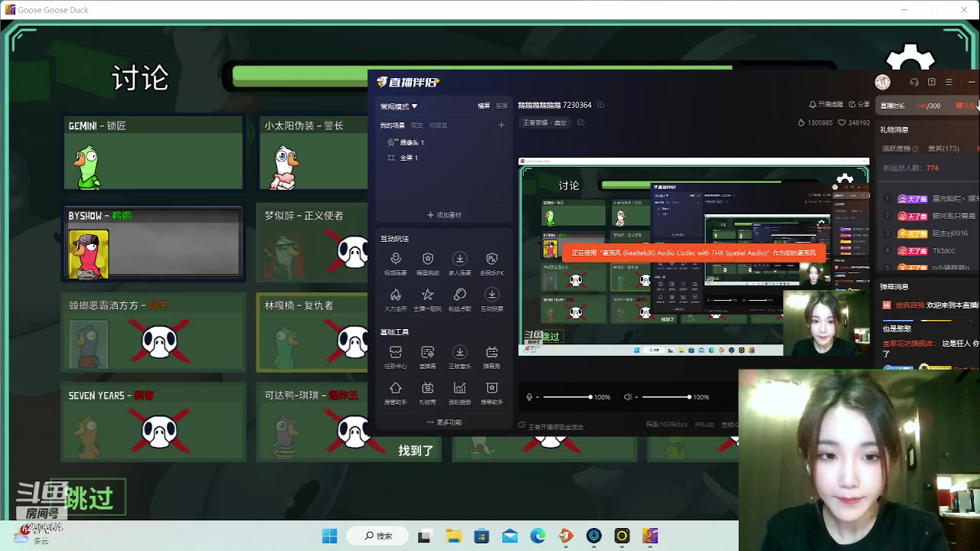
Task: Add a new scene with the plus icon
Action: tap(501, 125)
